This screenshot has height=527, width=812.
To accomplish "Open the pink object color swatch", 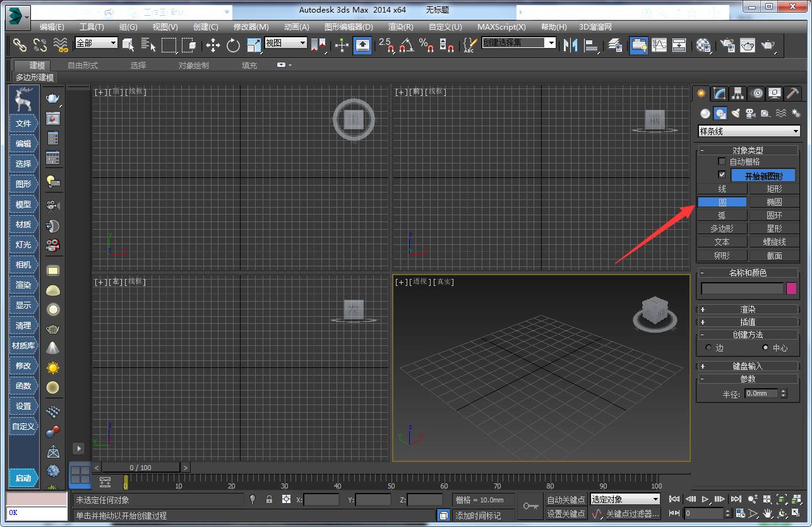I will click(x=791, y=288).
